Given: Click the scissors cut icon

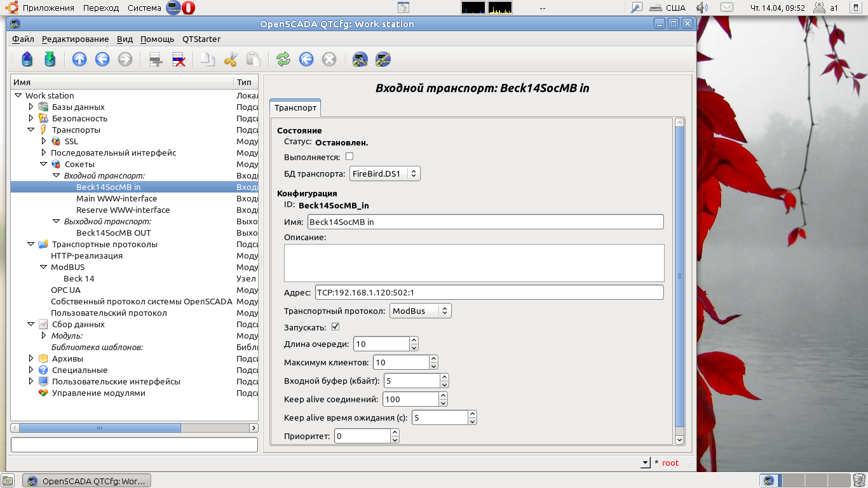Looking at the screenshot, I should click(230, 59).
